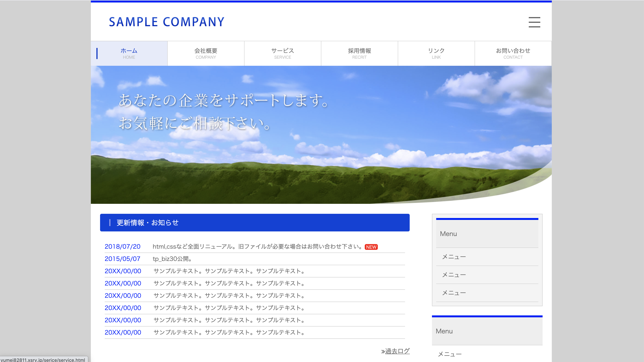Screen dimensions: 644x362
Task: Click the メニュー item under lower Menu
Action: click(449, 354)
